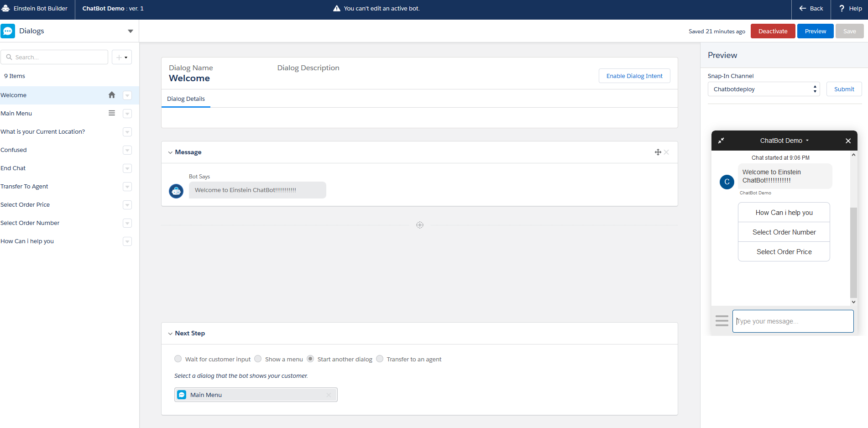Collapse the Next Step section chevron
The height and width of the screenshot is (428, 868).
click(x=170, y=334)
